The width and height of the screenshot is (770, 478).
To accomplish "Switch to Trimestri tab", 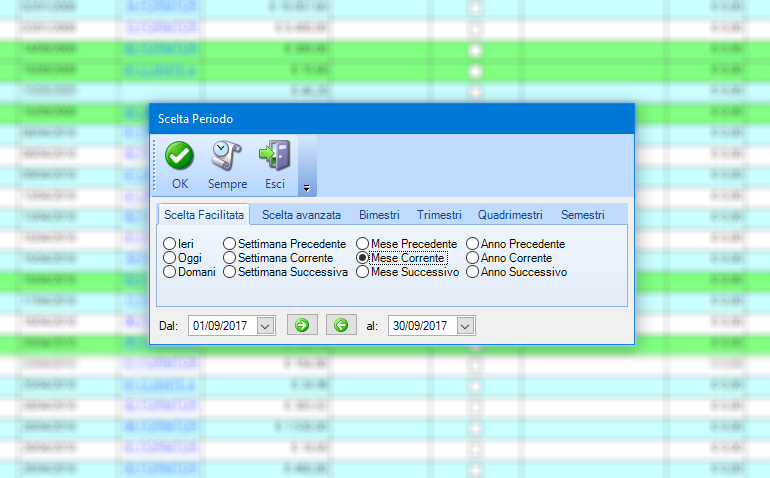I will click(x=439, y=214).
